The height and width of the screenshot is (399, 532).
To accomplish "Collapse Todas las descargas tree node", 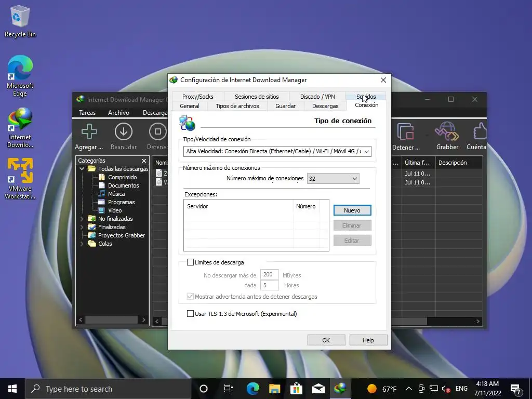I will [x=82, y=169].
